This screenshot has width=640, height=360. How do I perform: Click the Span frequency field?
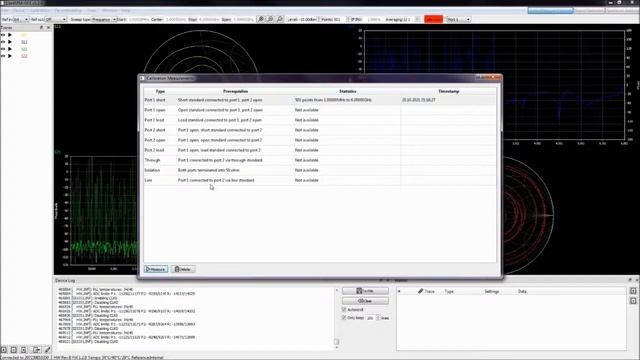243,19
